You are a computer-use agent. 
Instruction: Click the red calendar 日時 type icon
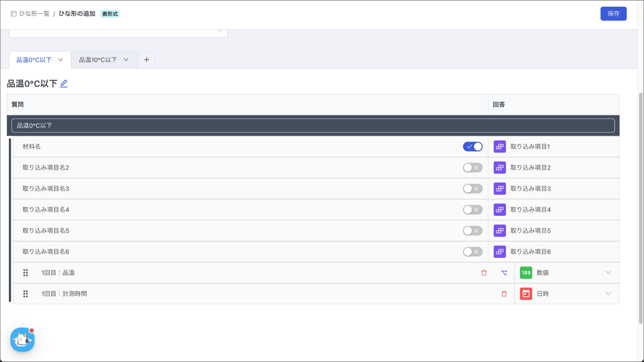526,294
